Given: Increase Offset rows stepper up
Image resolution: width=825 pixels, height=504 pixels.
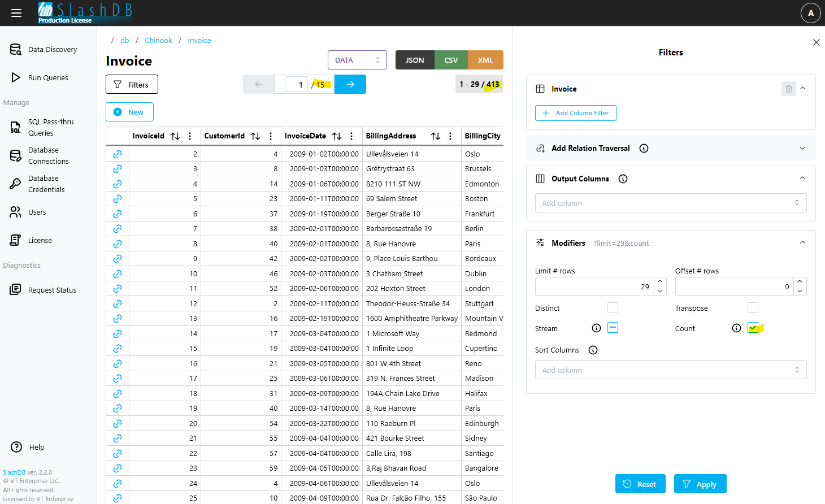Looking at the screenshot, I should pyautogui.click(x=800, y=281).
